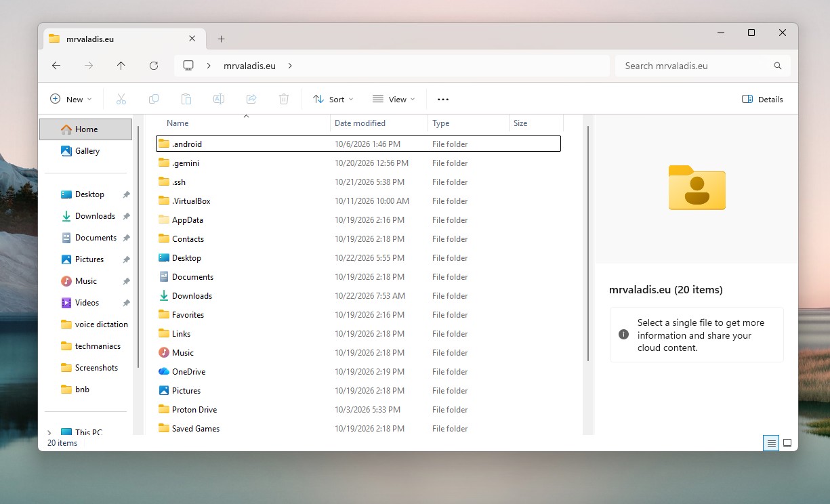Click the file list vertical scrollbar
The width and height of the screenshot is (830, 504).
[x=588, y=244]
